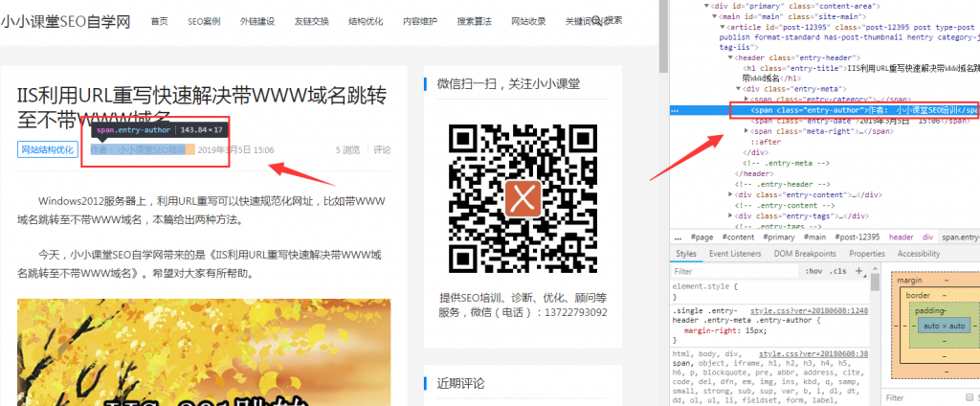Select the ::after pseudo-element node
Viewport: 980px width, 406px height.
766,142
